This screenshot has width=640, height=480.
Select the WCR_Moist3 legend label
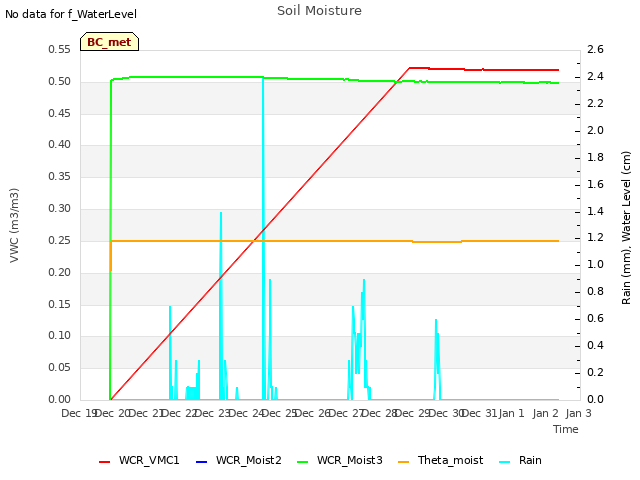click(349, 460)
